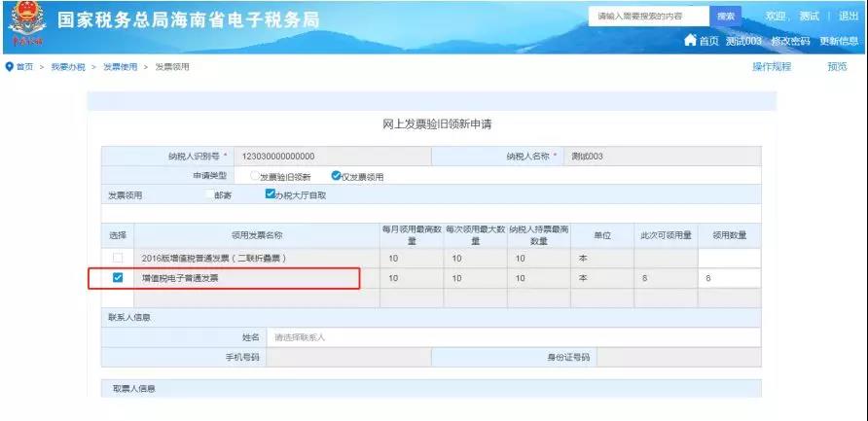This screenshot has width=868, height=421.
Task: Click the location pin icon in the breadcrumb
Action: (9, 67)
